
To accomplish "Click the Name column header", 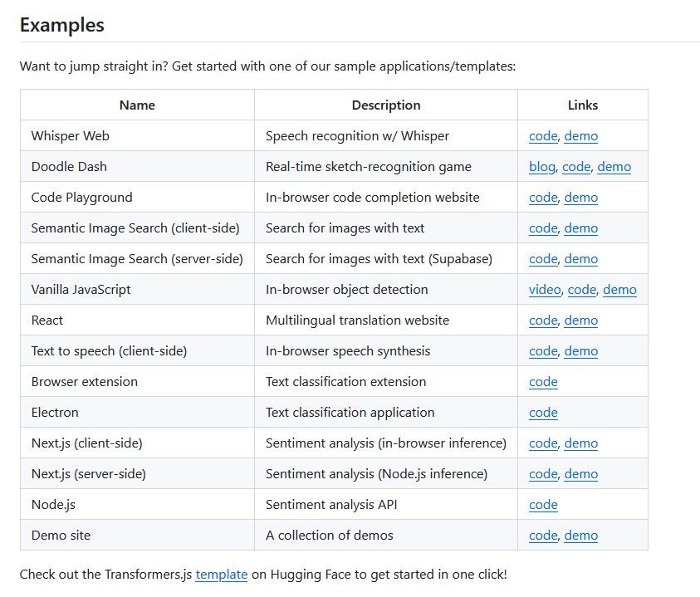I will (x=137, y=105).
